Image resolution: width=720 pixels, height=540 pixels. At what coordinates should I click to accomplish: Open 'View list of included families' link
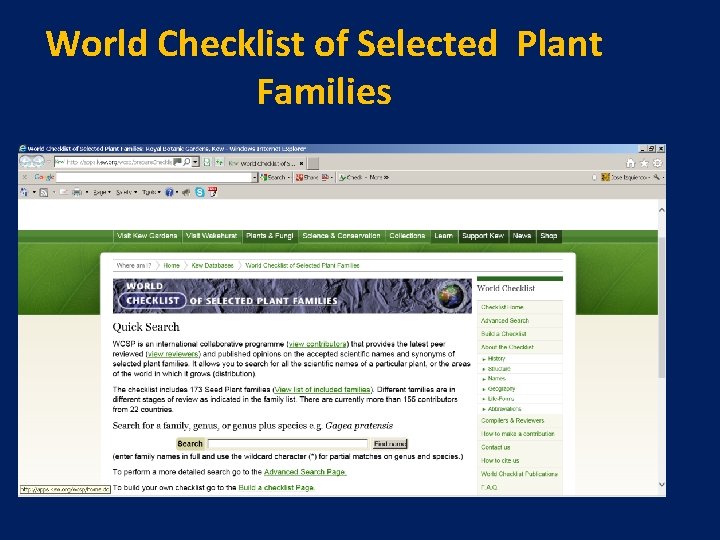coord(323,389)
